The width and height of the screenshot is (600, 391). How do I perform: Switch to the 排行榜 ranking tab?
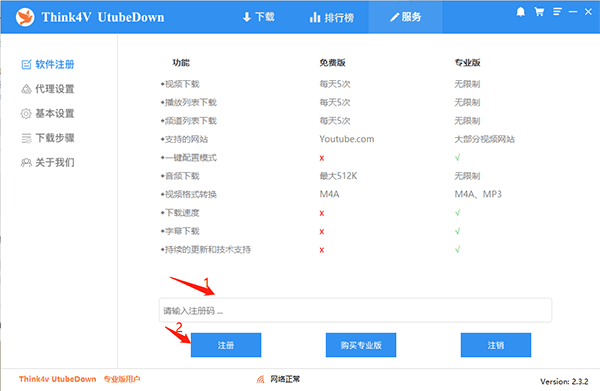click(x=331, y=17)
